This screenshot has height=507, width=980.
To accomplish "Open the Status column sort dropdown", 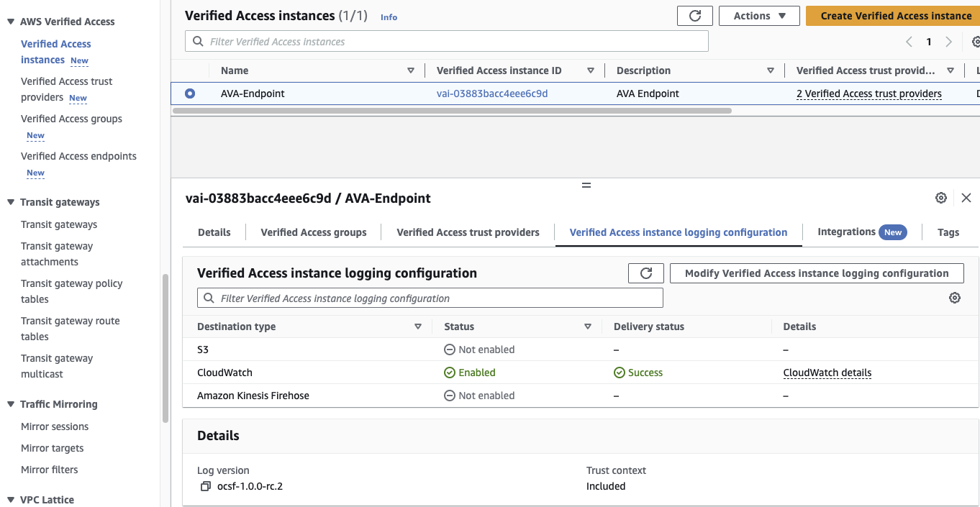I will [588, 326].
